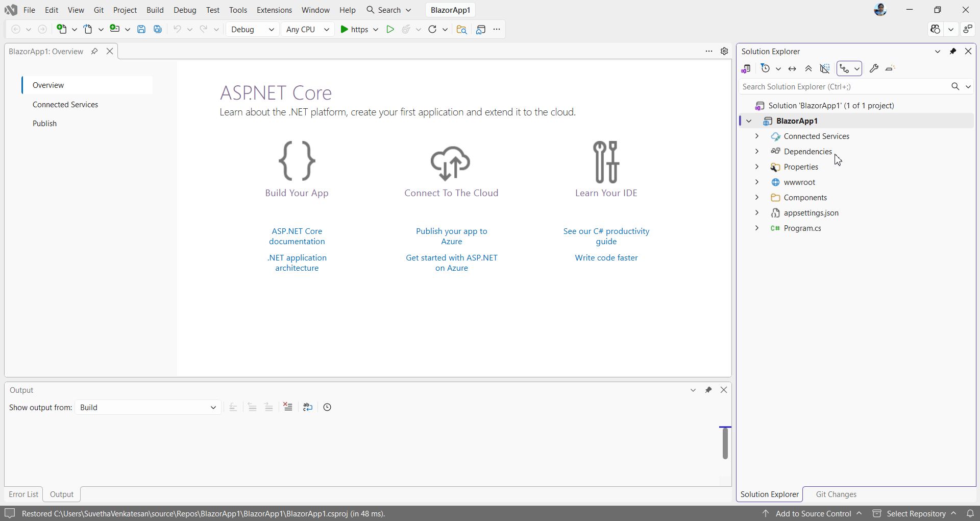Open the File menu
Viewport: 980px width, 521px height.
[29, 10]
